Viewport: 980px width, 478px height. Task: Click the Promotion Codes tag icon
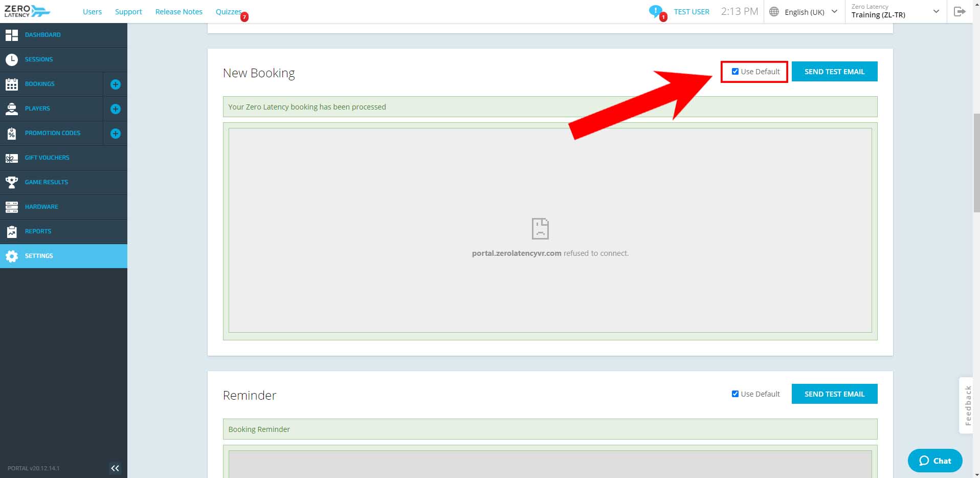point(12,133)
